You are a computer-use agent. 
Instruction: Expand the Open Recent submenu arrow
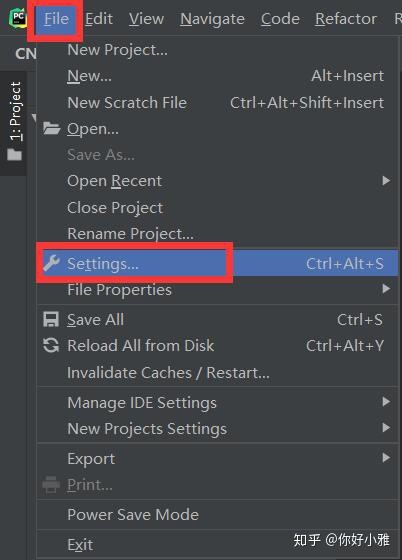pyautogui.click(x=386, y=181)
